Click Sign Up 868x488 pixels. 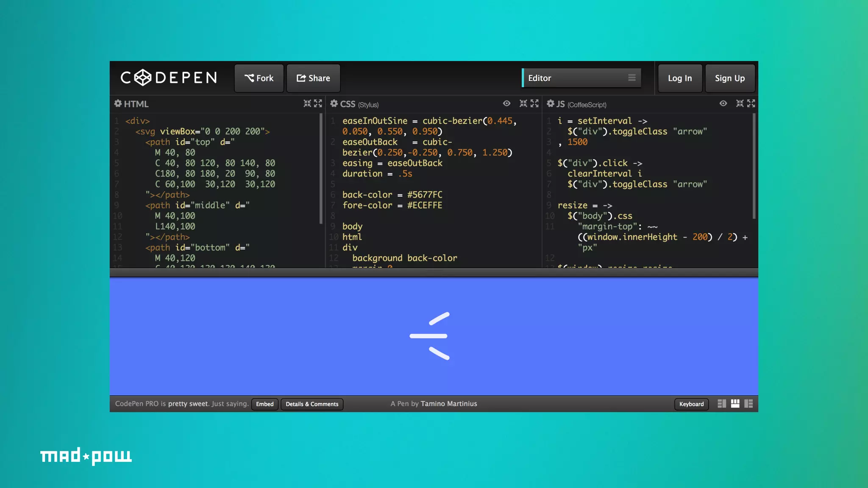tap(729, 78)
